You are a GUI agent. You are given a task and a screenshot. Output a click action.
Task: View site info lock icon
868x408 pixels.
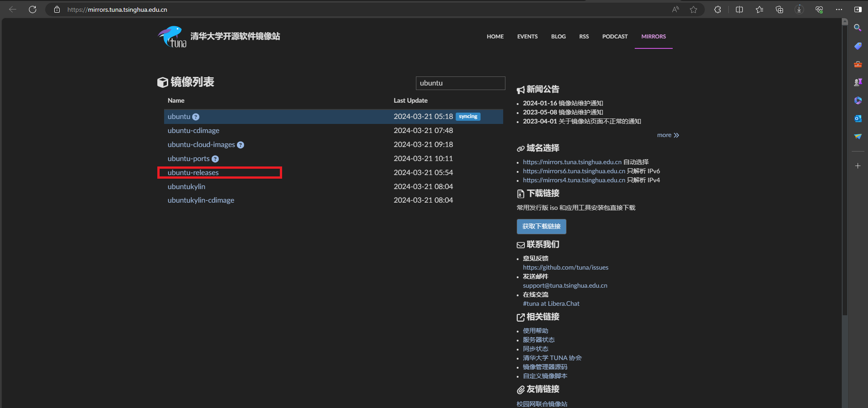click(57, 9)
